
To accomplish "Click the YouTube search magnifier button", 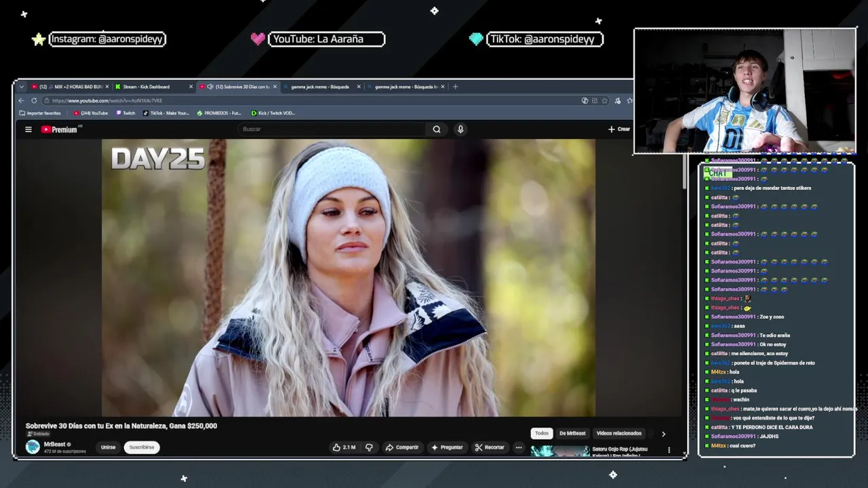I will pos(437,129).
